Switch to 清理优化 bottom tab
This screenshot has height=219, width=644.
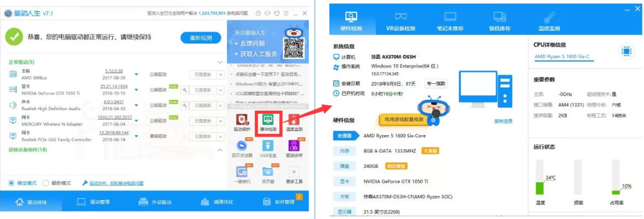coord(218,202)
